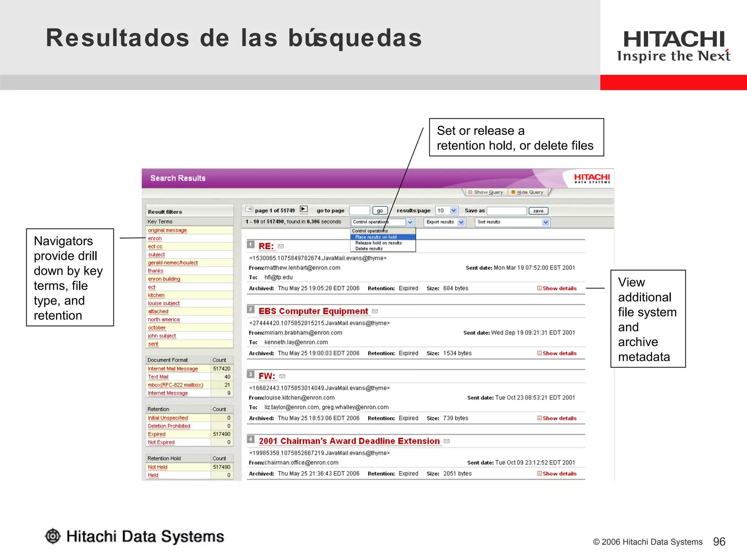The width and height of the screenshot is (747, 560).
Task: Filter by Expired retention
Action: [x=156, y=434]
